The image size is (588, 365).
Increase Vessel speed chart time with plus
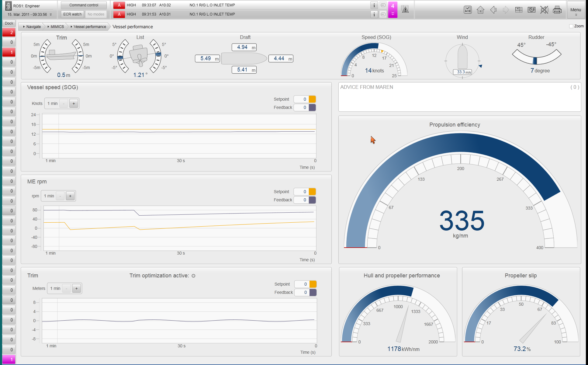click(74, 103)
